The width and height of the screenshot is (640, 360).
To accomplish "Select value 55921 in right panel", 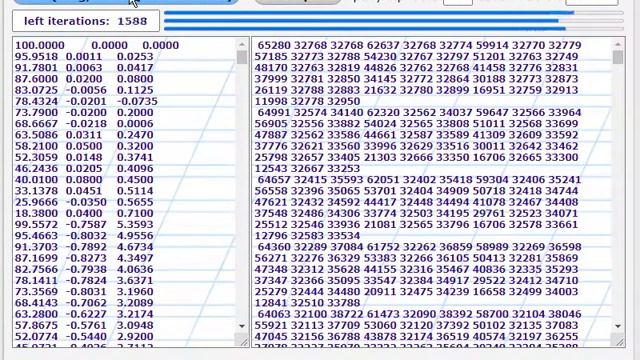I will click(x=271, y=326).
